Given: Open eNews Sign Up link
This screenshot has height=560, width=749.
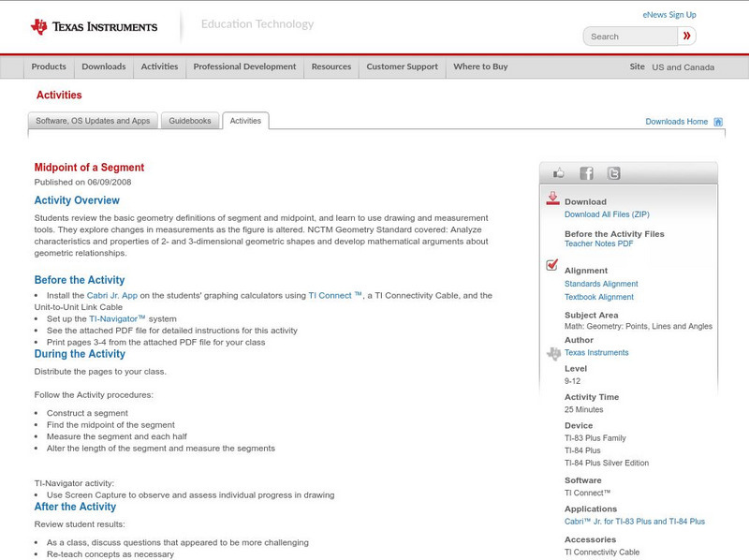Looking at the screenshot, I should coord(669,15).
